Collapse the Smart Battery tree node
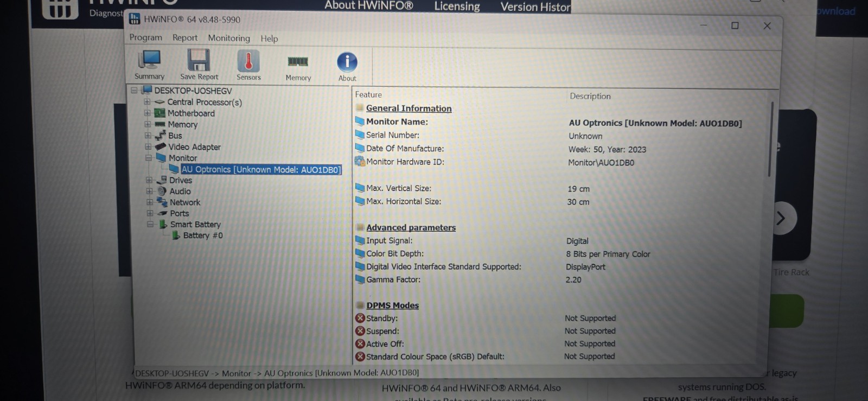Image resolution: width=868 pixels, height=401 pixels. pyautogui.click(x=150, y=224)
